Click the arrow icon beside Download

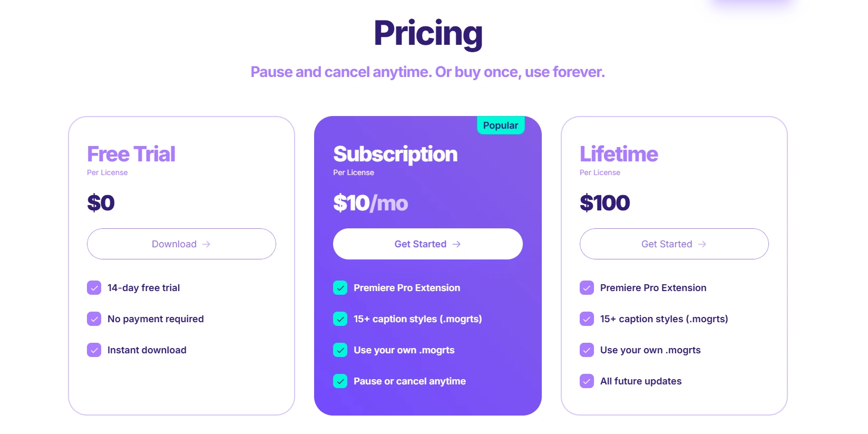[x=206, y=244]
